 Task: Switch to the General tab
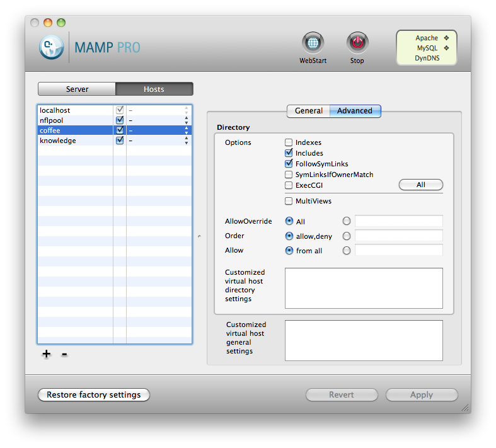tap(308, 111)
